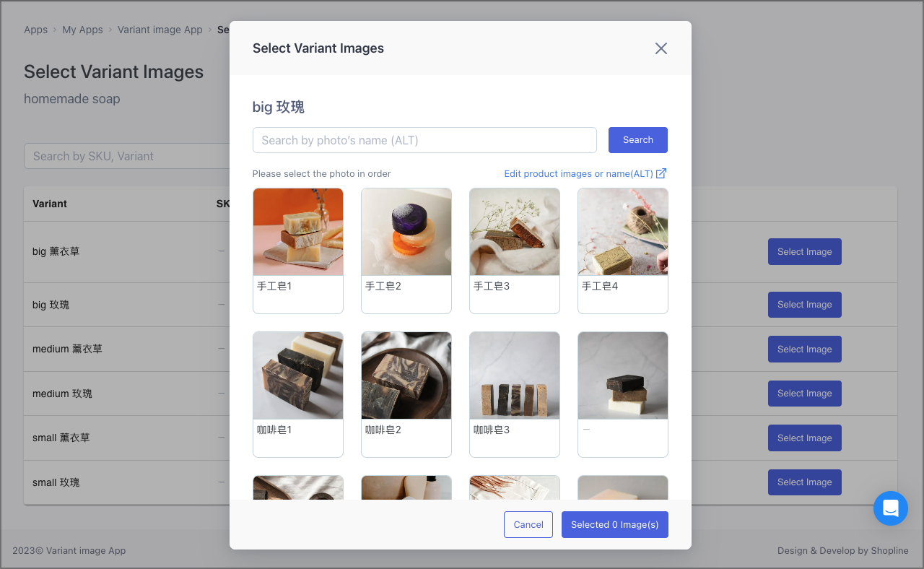Click Search button in the dialog

638,140
